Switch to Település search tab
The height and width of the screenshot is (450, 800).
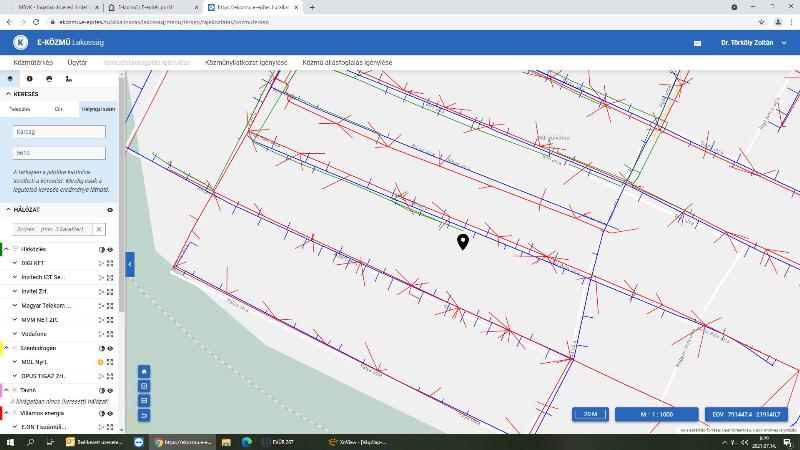pos(20,109)
